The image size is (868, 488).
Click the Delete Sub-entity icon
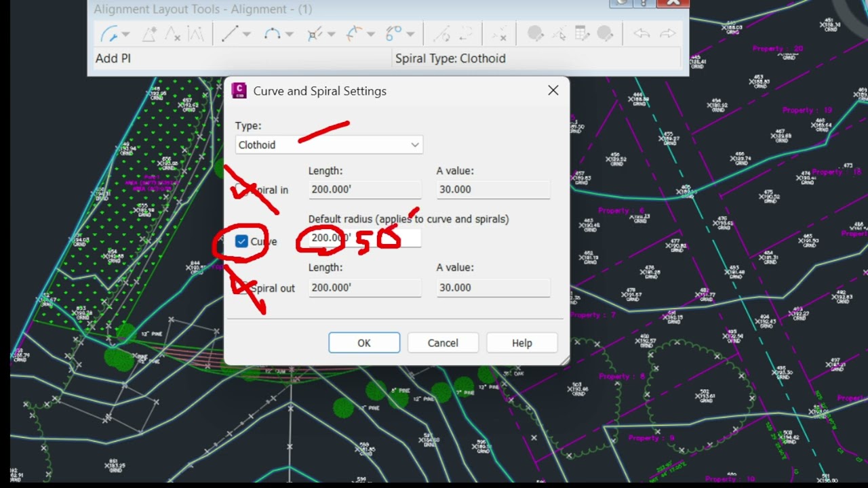tap(499, 34)
